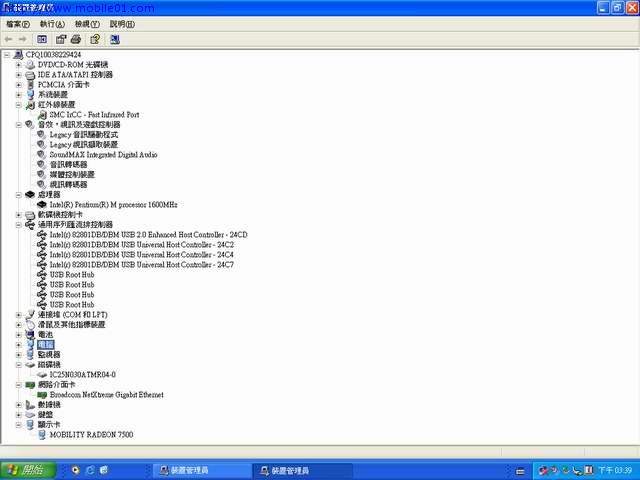640x480 pixels.
Task: Click the PCMCIA adapter category icon
Action: (30, 84)
